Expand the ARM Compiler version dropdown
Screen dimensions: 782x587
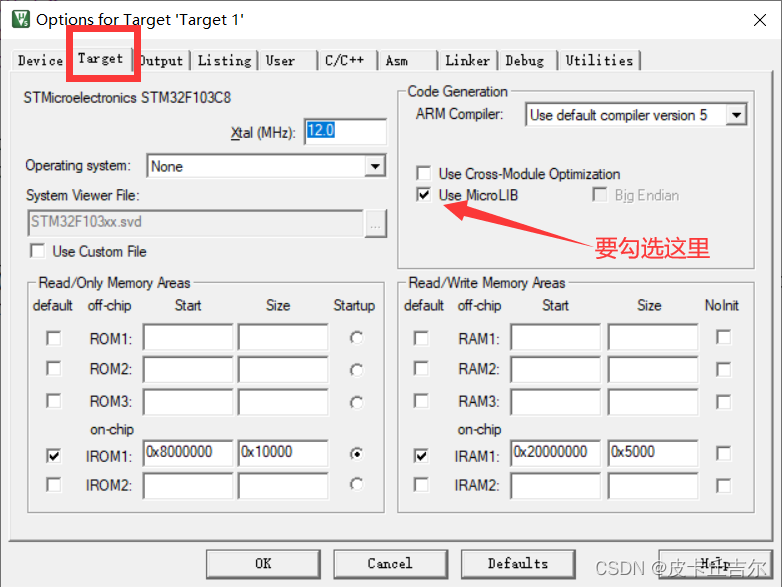click(x=736, y=115)
